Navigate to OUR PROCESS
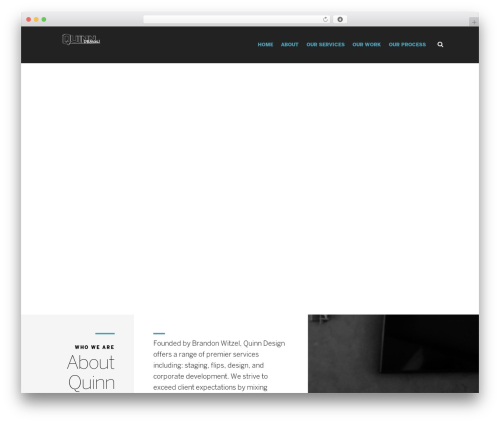Screen dimensions: 500x423 [407, 44]
